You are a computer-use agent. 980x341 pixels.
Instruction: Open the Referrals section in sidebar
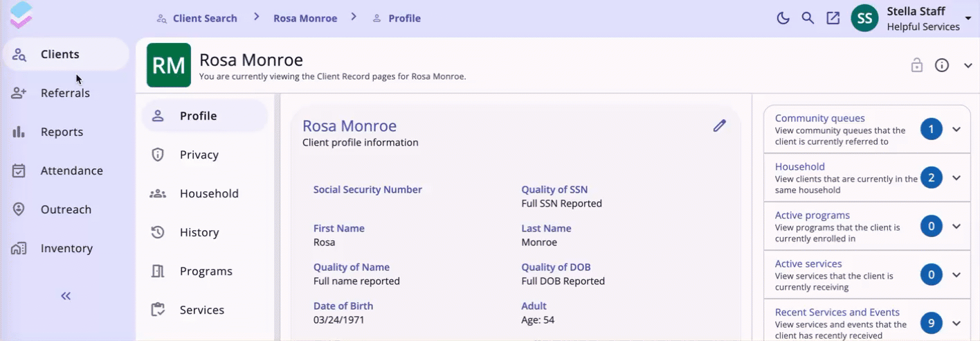65,93
